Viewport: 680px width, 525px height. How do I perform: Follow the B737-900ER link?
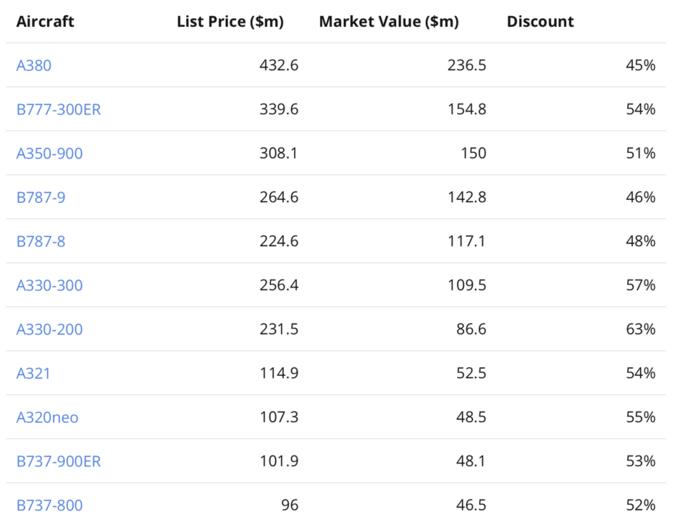pos(58,461)
